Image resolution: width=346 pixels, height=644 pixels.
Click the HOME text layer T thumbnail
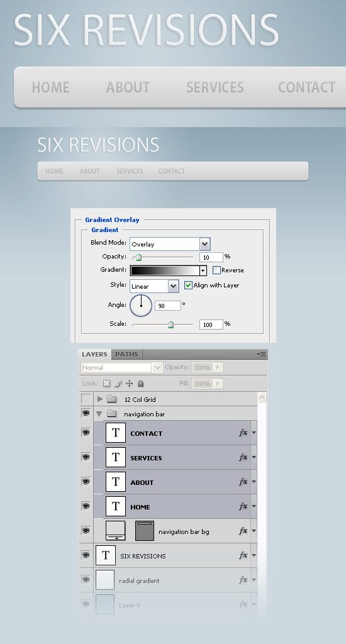[x=116, y=506]
